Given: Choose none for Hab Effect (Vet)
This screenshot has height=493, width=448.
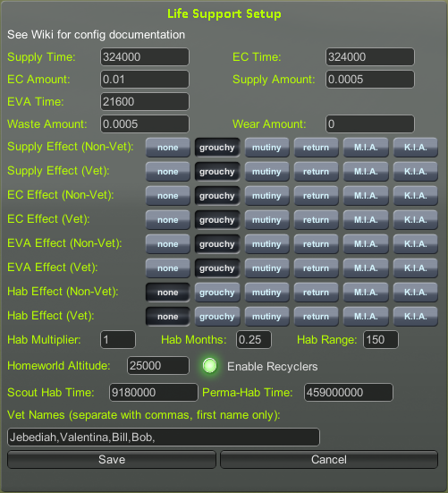Looking at the screenshot, I should click(168, 317).
